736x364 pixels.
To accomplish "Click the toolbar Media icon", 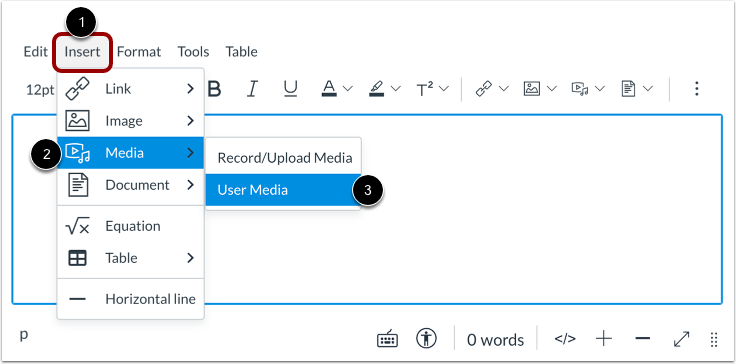I will [580, 88].
